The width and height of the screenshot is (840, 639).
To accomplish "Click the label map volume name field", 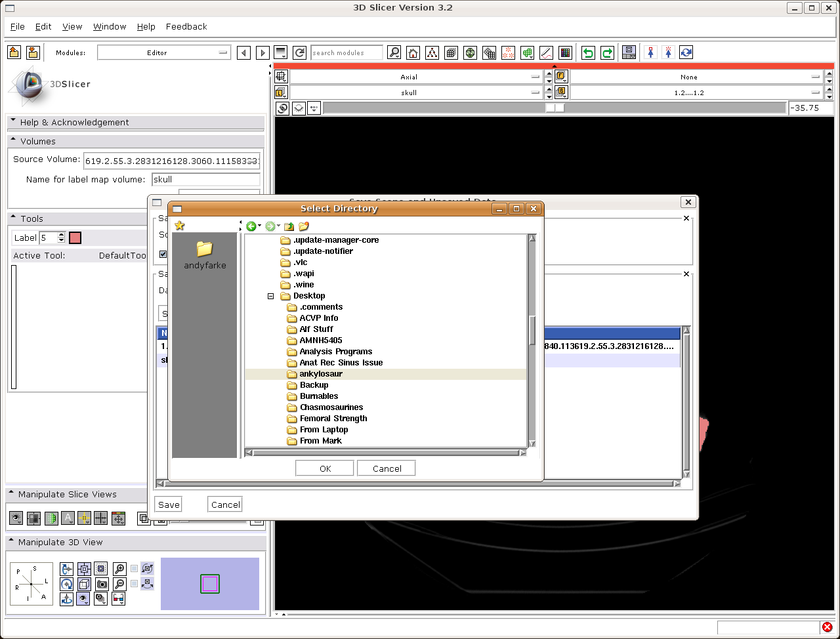I will 206,179.
